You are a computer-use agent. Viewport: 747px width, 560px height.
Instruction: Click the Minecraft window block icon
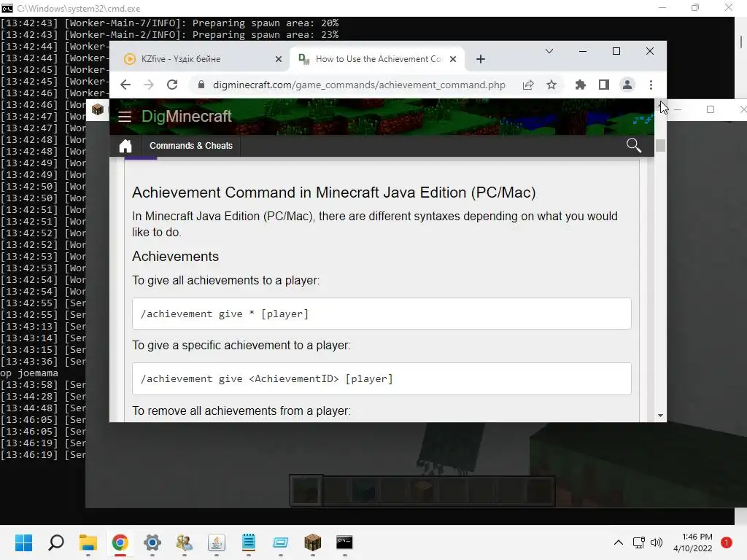pos(98,109)
